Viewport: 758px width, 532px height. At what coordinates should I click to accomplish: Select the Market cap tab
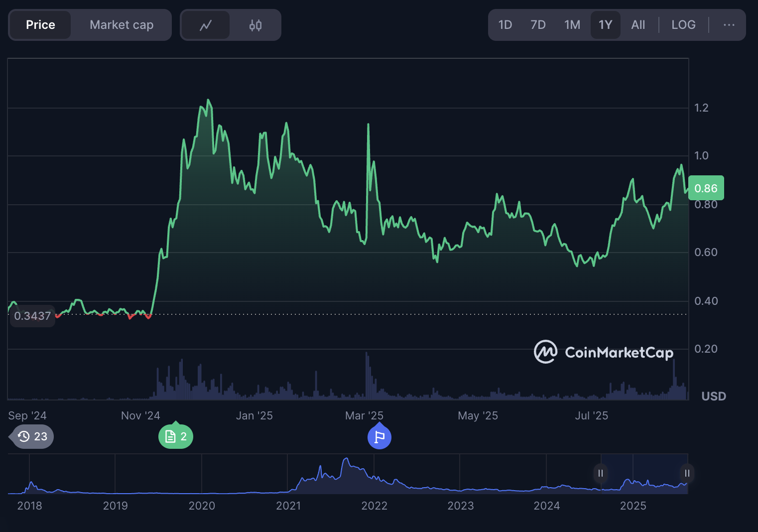(122, 25)
